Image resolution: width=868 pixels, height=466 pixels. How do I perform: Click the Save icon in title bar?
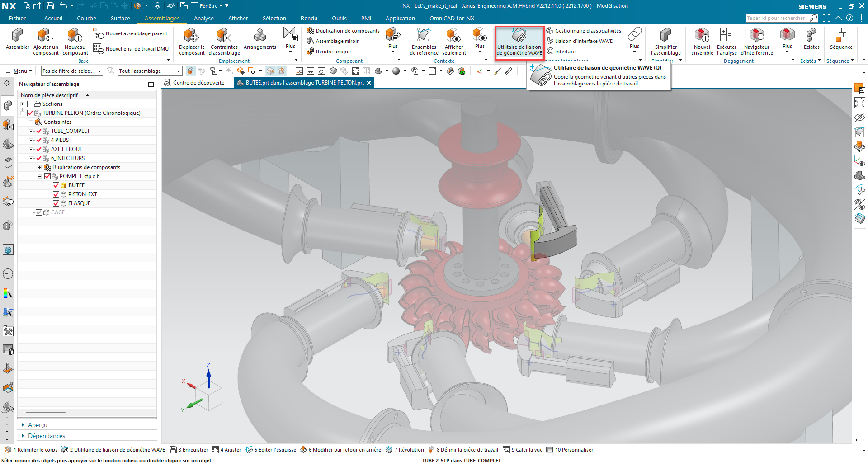tap(50, 6)
